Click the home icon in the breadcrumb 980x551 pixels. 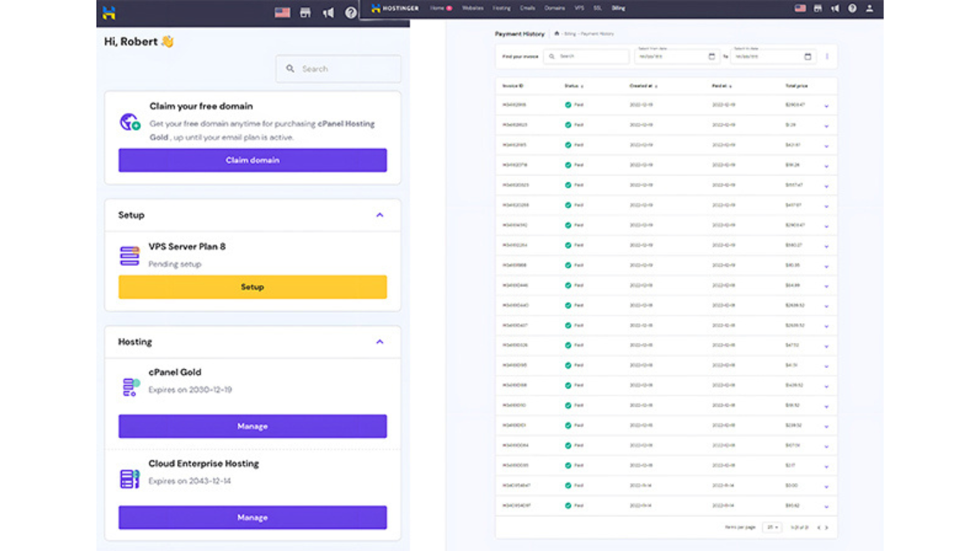click(x=557, y=33)
